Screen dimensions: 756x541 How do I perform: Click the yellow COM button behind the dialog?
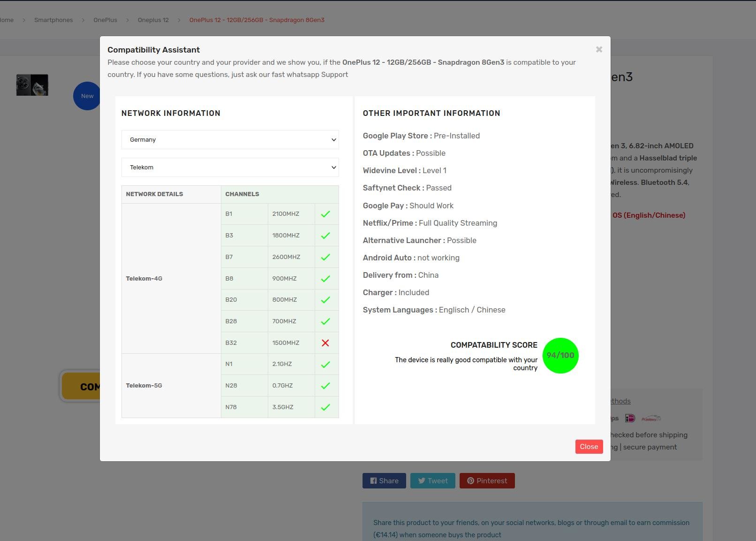point(81,386)
